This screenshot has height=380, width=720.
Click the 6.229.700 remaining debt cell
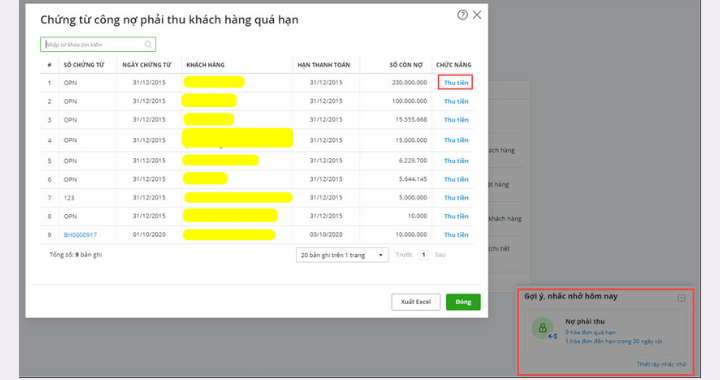click(413, 161)
